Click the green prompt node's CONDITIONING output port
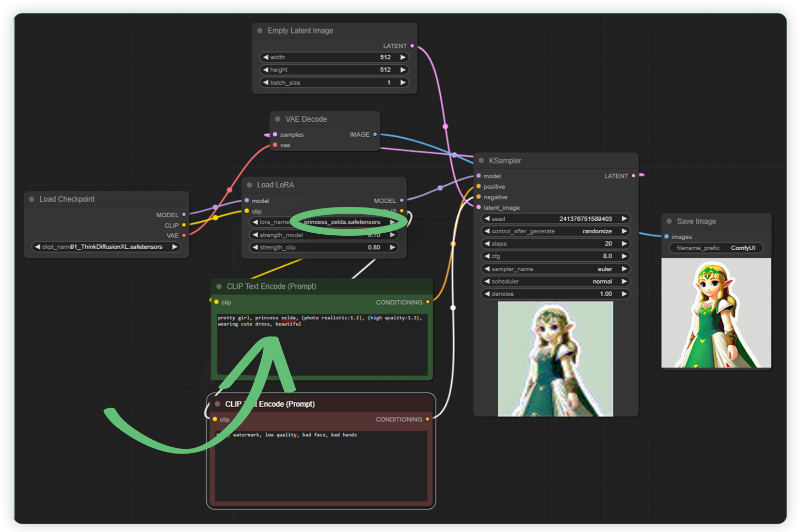 click(428, 302)
